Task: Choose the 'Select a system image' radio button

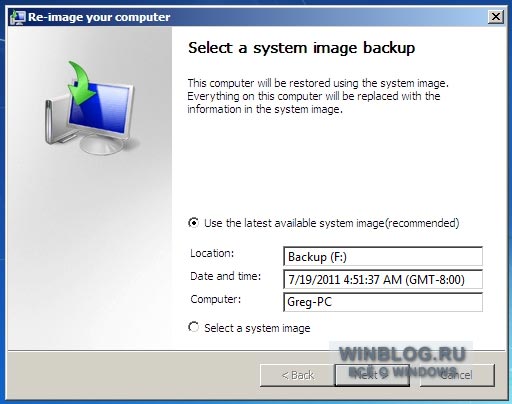Action: click(x=193, y=327)
